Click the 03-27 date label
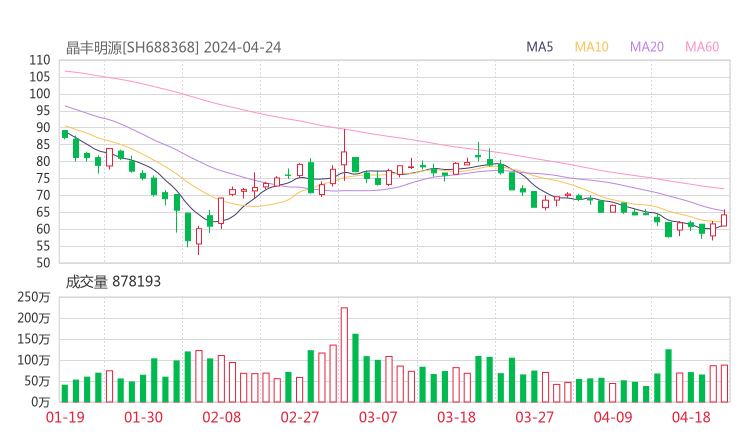 534,418
